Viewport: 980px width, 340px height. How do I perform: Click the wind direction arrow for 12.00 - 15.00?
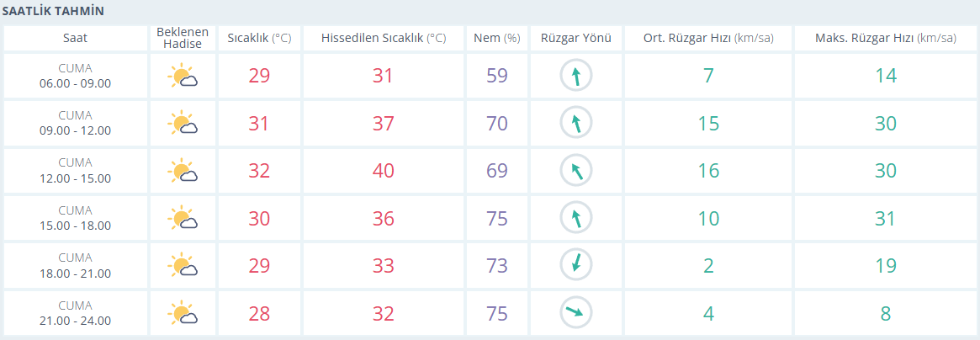coord(575,171)
